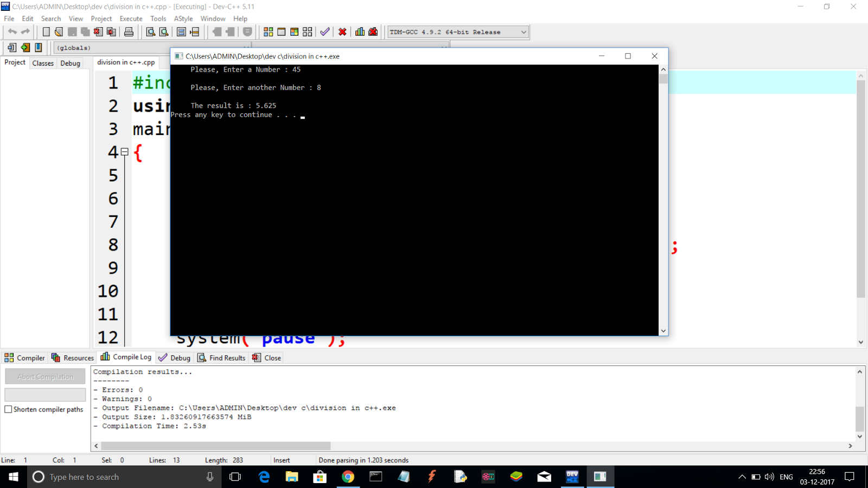
Task: Click the Toggle Bookmarks green icon
Action: (x=25, y=48)
